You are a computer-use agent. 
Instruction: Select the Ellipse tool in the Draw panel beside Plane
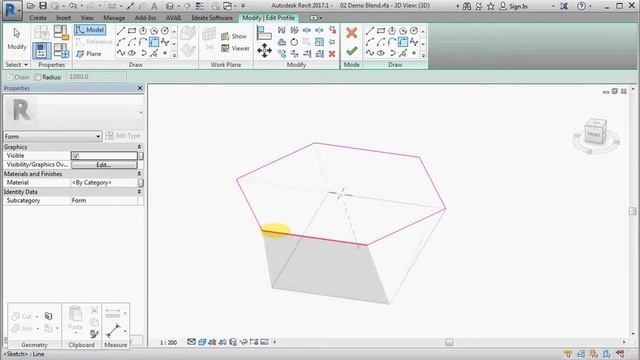(132, 53)
